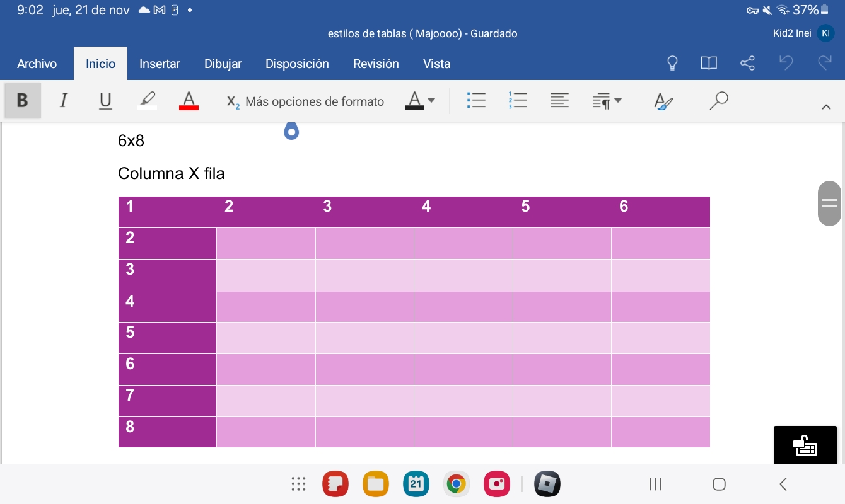
Task: Open the Disposición tab
Action: pos(297,64)
